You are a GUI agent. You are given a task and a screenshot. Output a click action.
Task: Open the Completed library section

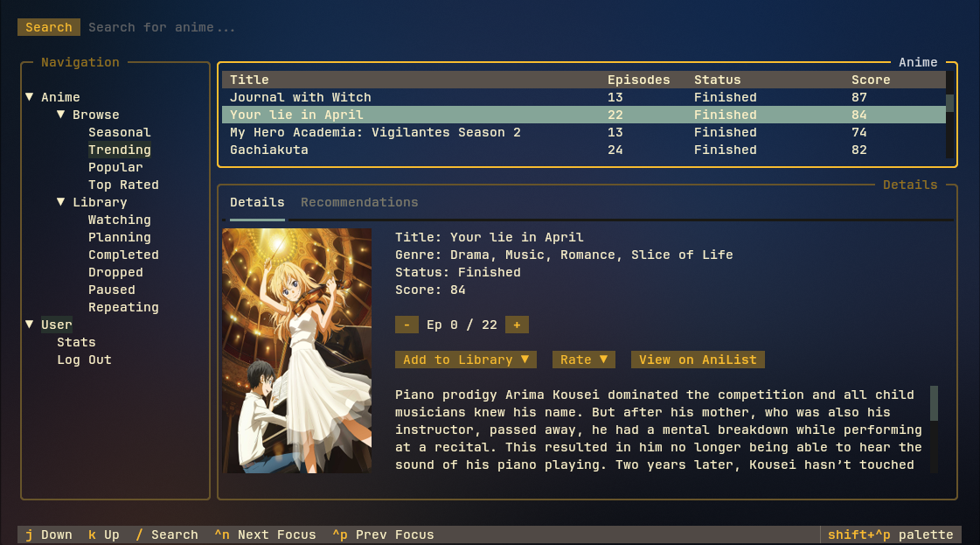123,255
